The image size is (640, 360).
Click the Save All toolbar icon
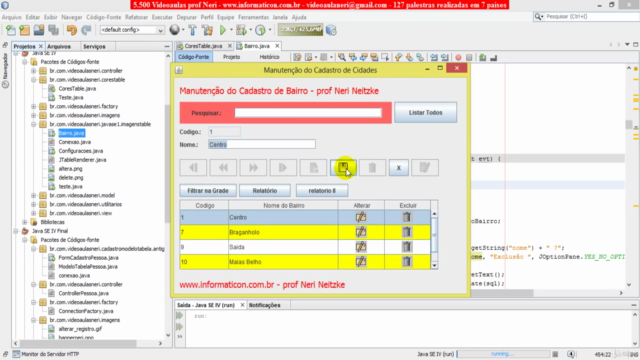[53, 30]
